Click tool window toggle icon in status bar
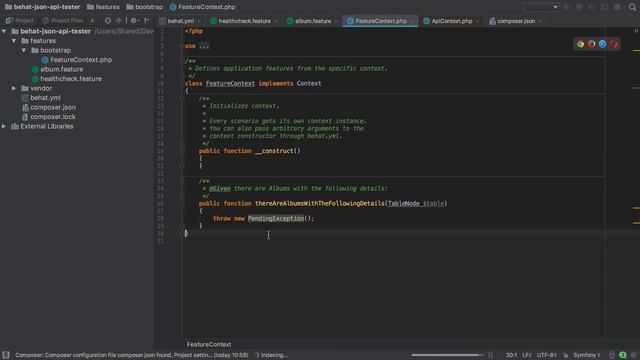The width and height of the screenshot is (640, 360). 6,355
